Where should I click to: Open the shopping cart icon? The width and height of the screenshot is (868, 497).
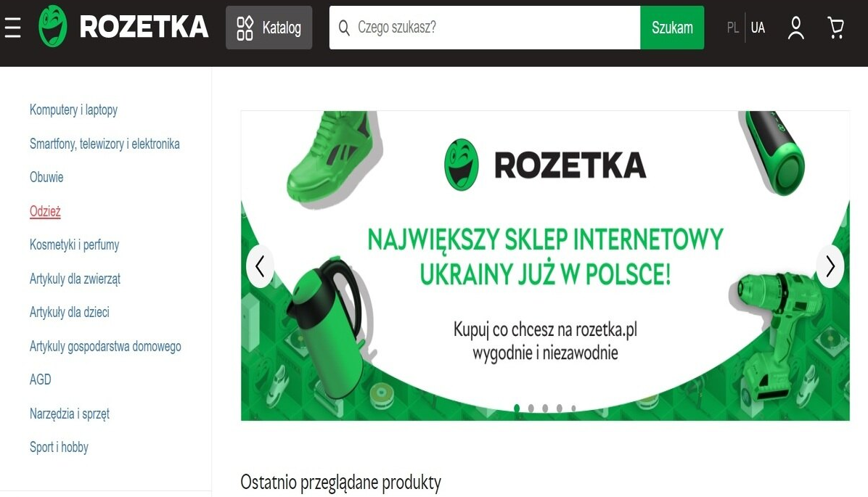click(x=835, y=28)
